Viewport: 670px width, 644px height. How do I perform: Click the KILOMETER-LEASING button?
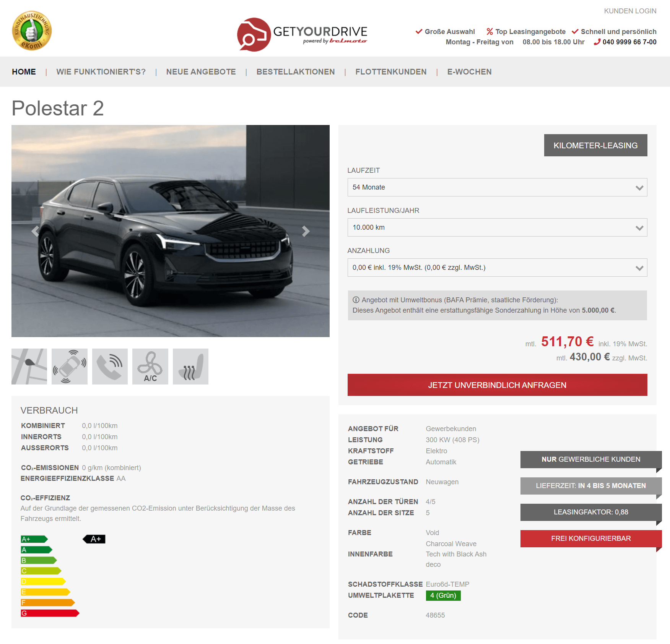596,145
